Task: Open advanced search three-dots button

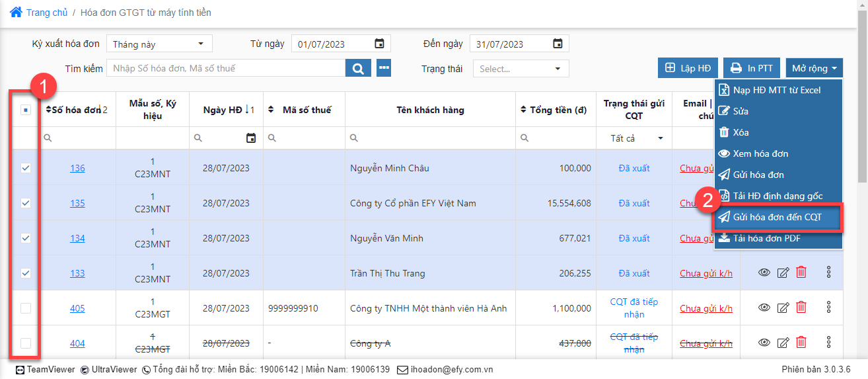Action: [x=384, y=68]
